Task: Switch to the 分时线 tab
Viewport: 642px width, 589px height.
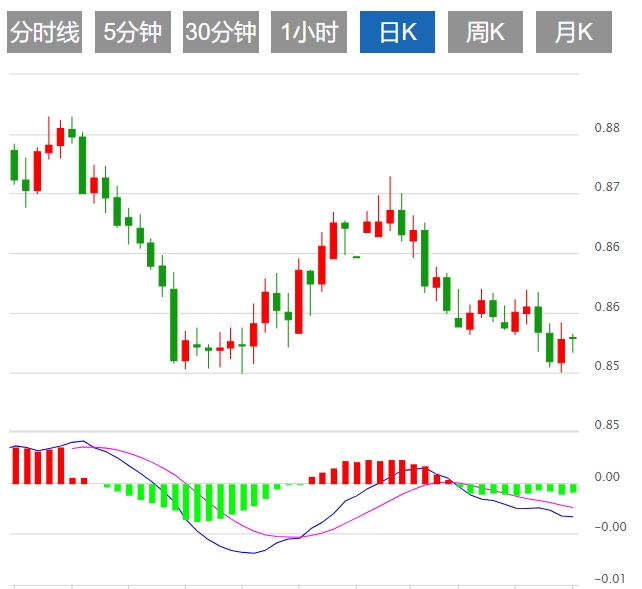Action: [x=44, y=32]
